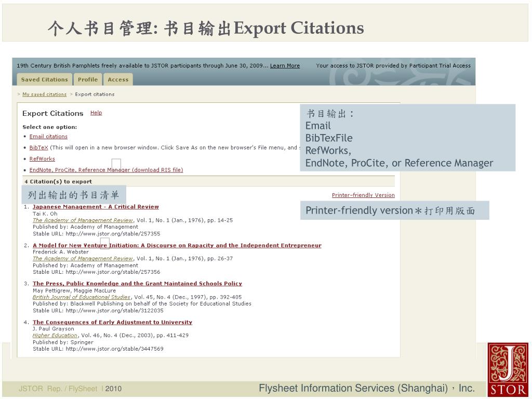Viewport: 532px width, 399px height.
Task: Open the Printer-friendly Version link
Action: [x=363, y=195]
